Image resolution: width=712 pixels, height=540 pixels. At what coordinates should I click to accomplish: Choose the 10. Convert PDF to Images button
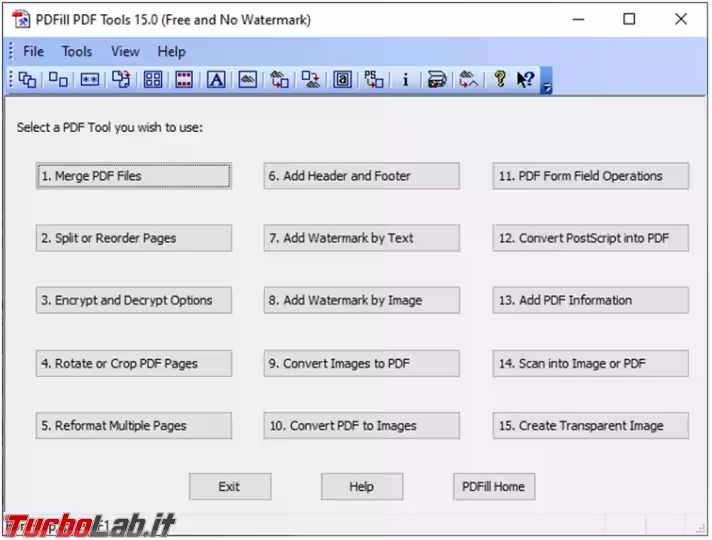[x=362, y=426]
